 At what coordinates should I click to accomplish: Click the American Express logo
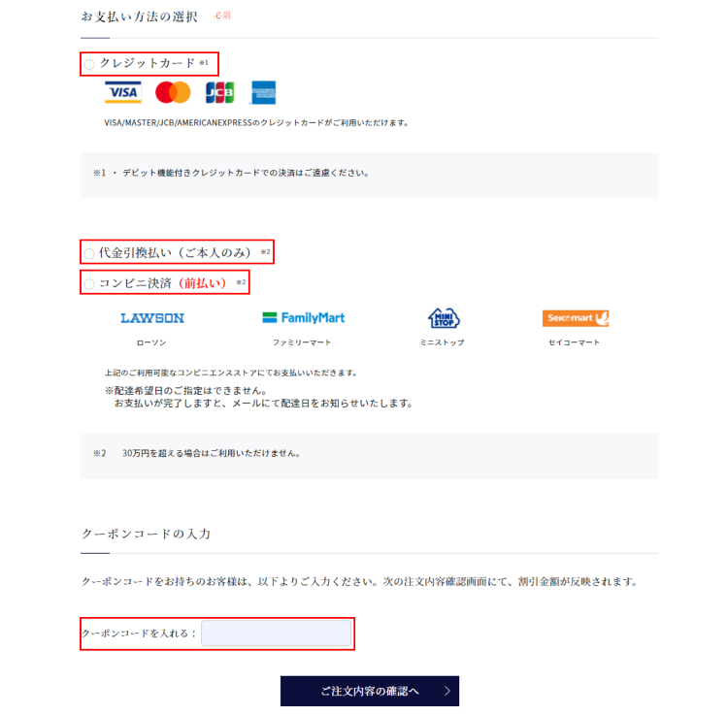coord(263,92)
